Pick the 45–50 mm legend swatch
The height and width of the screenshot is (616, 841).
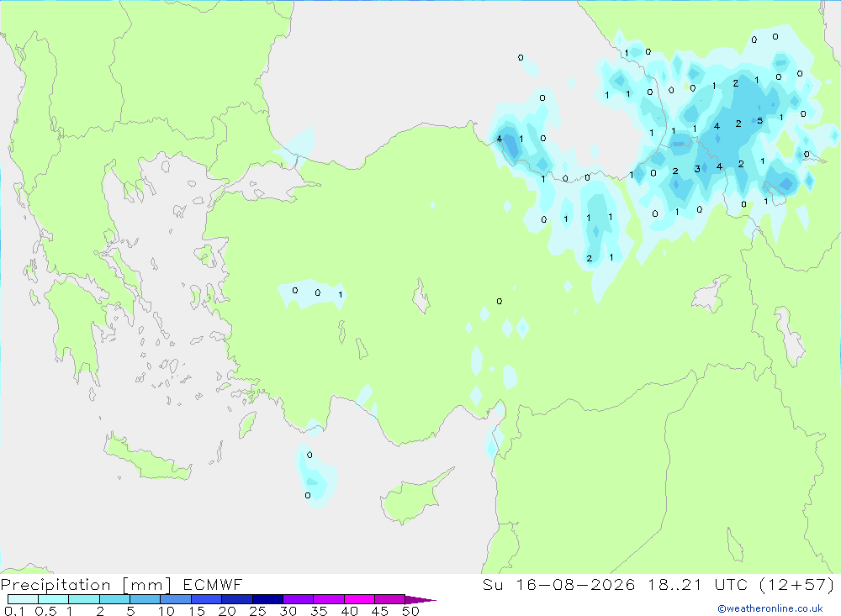390,599
